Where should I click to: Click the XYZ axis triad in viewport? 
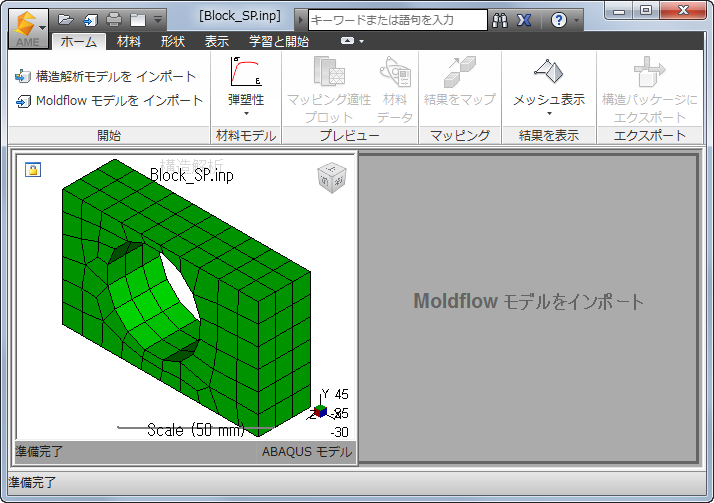(320, 411)
